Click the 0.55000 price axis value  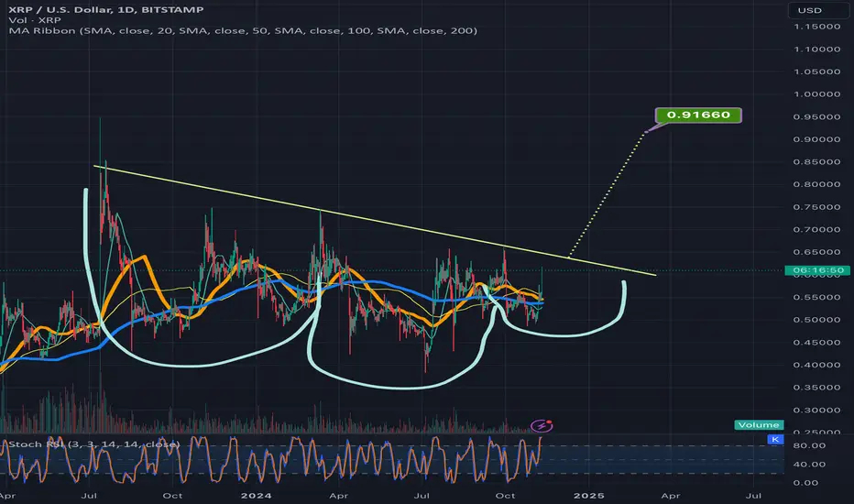[817, 297]
